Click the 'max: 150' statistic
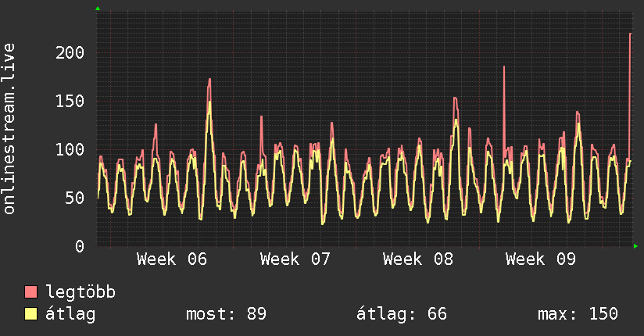 click(578, 314)
